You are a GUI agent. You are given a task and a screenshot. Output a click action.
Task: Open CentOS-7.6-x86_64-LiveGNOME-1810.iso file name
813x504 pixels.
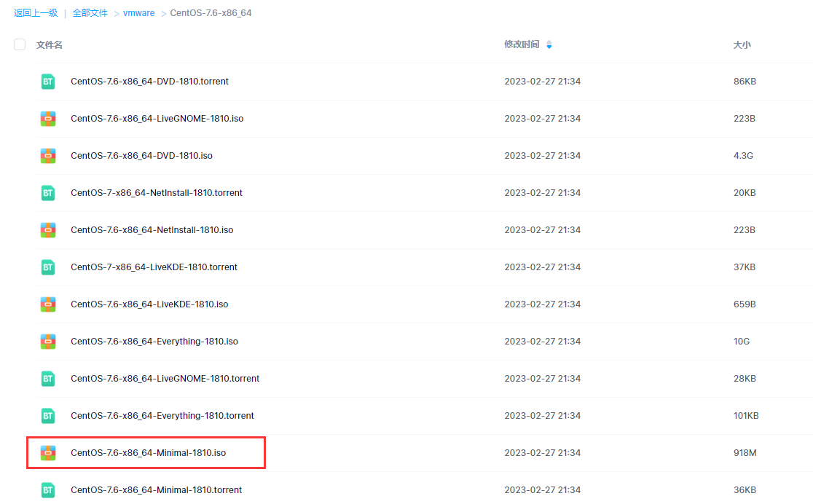coord(157,119)
